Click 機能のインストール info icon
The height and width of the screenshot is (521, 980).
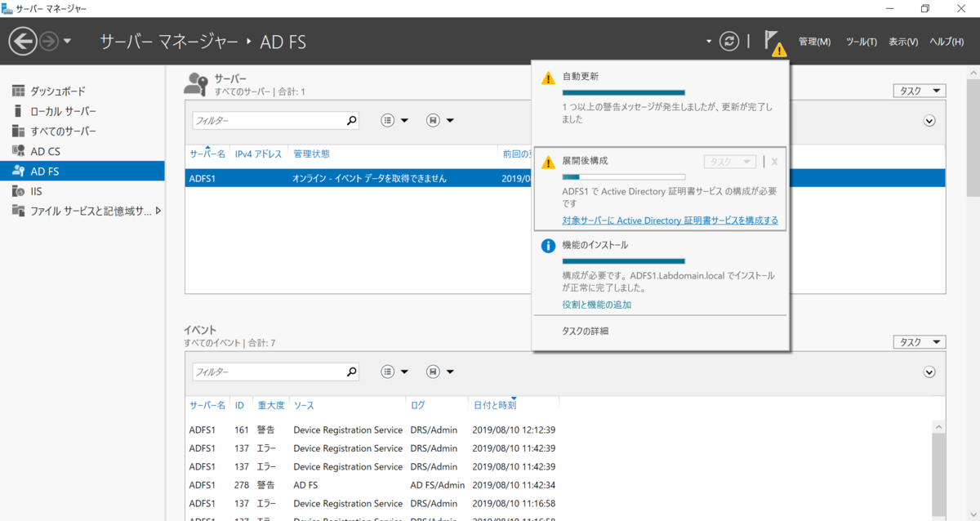(549, 246)
